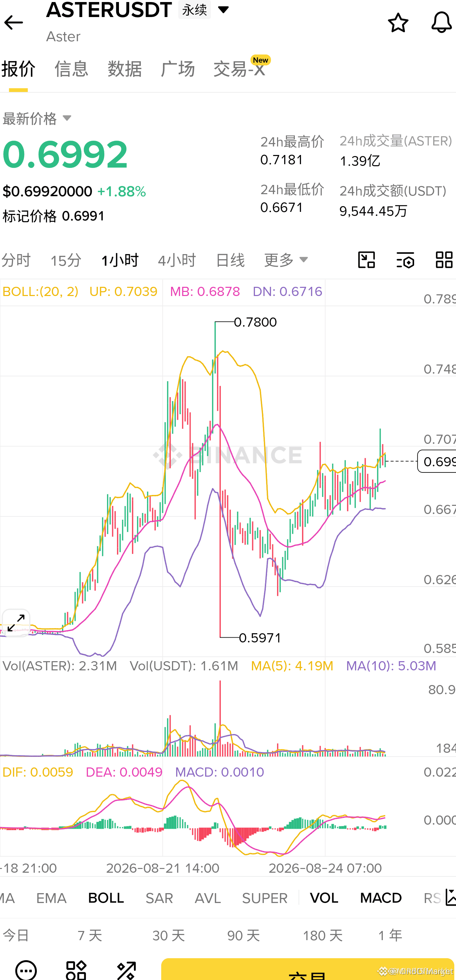This screenshot has width=456, height=980.
Task: Tap the yellow trade button
Action: (307, 969)
